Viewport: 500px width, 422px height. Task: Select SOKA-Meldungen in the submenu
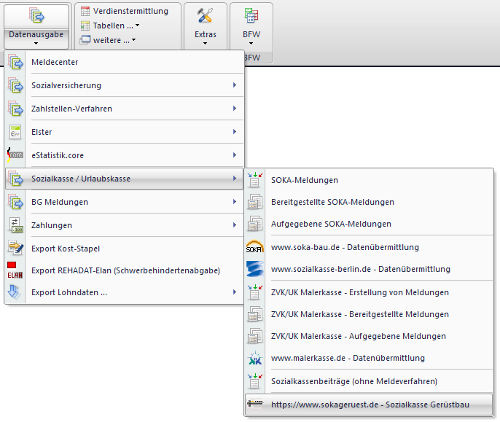369,180
